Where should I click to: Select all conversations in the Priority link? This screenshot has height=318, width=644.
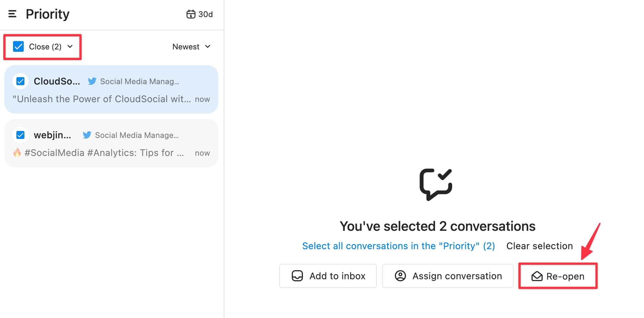(x=399, y=246)
